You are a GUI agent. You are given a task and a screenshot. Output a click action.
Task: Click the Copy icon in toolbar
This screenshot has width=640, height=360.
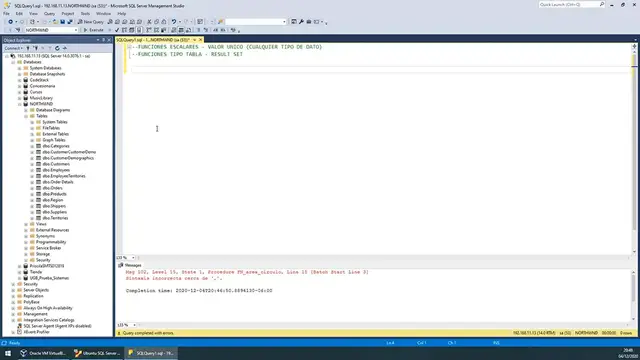click(x=157, y=22)
